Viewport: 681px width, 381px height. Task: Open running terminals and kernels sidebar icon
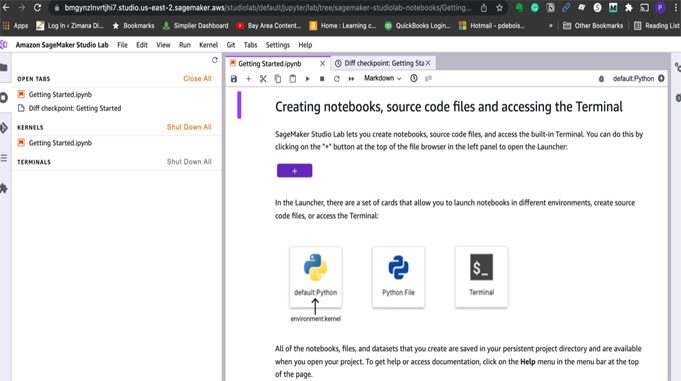(x=4, y=97)
